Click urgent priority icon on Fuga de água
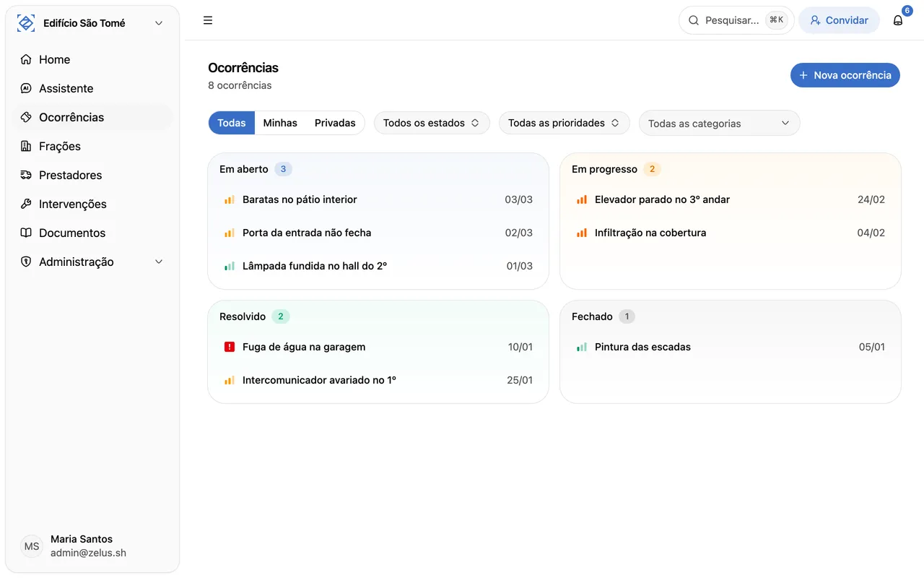 (x=230, y=347)
